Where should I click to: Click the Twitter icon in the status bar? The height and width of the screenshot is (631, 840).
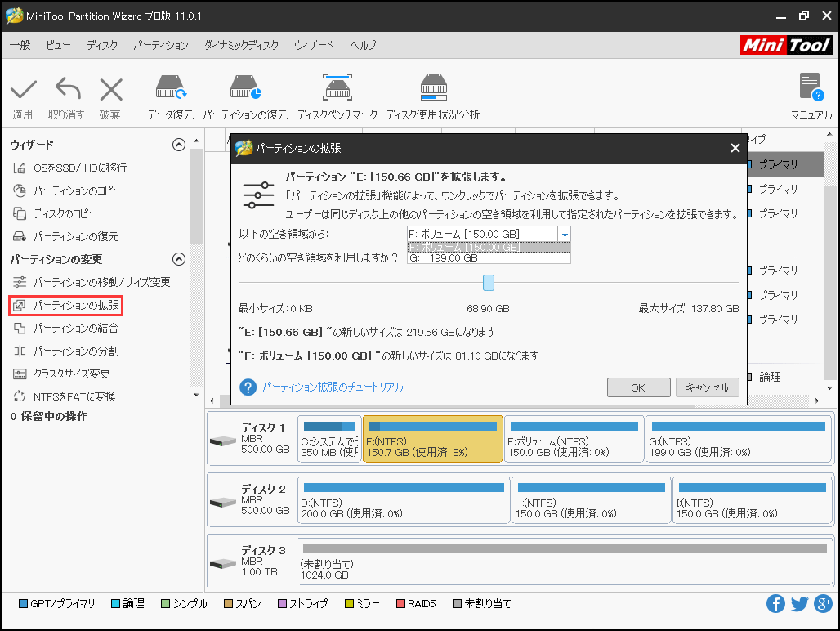[799, 604]
